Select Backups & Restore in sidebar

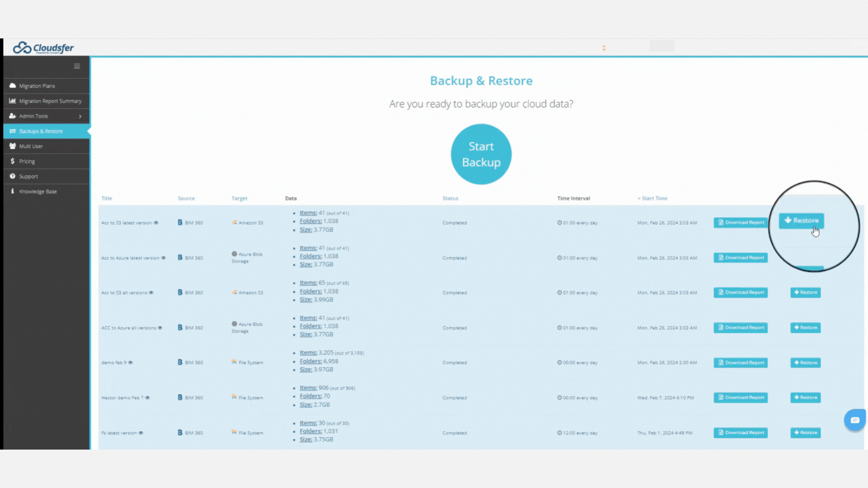click(x=41, y=131)
